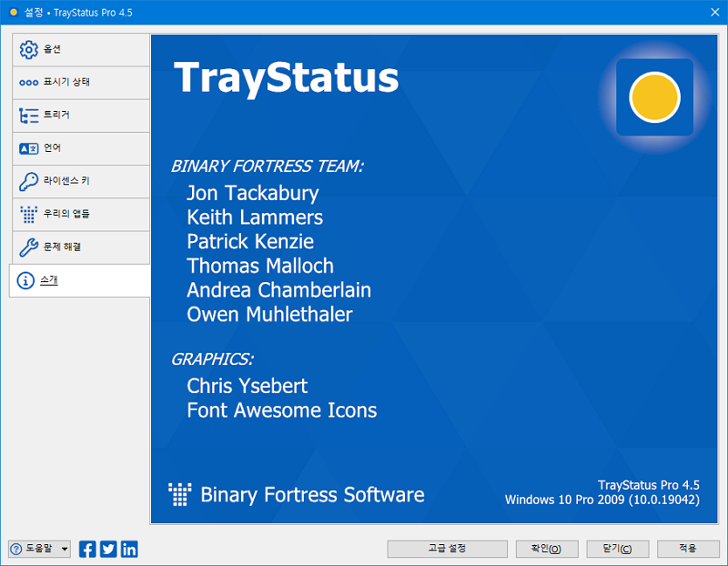Close the settings window with X

[715, 12]
